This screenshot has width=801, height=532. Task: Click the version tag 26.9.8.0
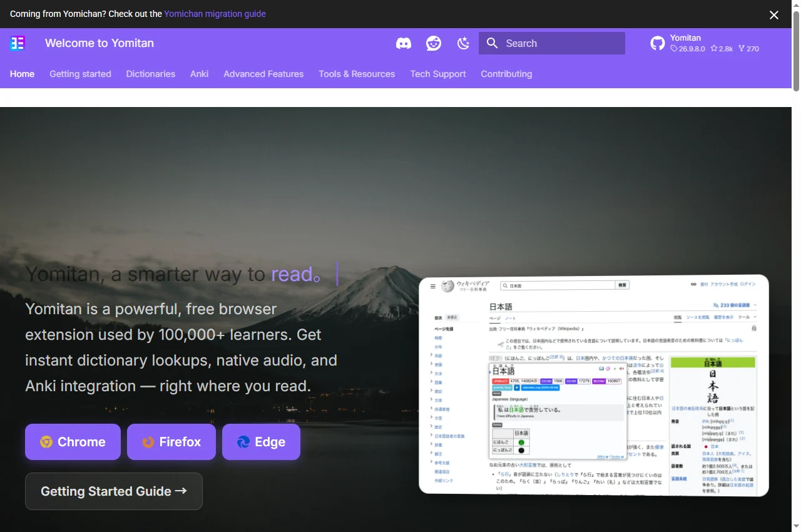tap(688, 49)
